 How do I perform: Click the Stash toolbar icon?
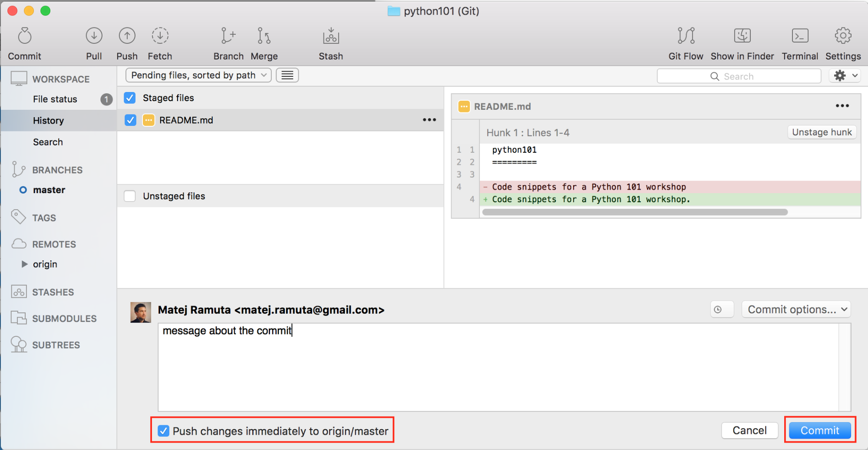tap(331, 36)
